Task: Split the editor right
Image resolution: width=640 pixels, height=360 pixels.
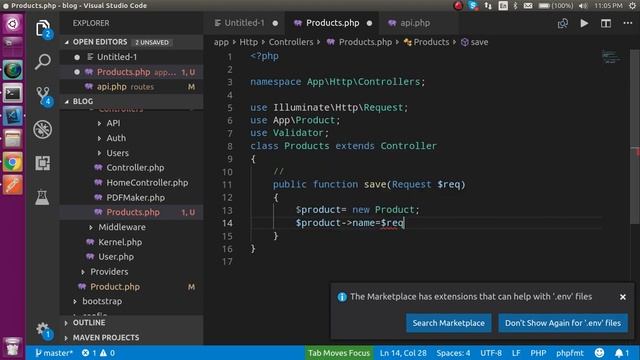Action: pos(606,23)
